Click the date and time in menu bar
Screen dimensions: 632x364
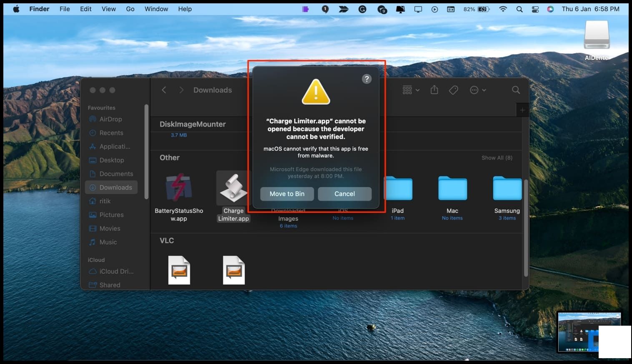(590, 9)
